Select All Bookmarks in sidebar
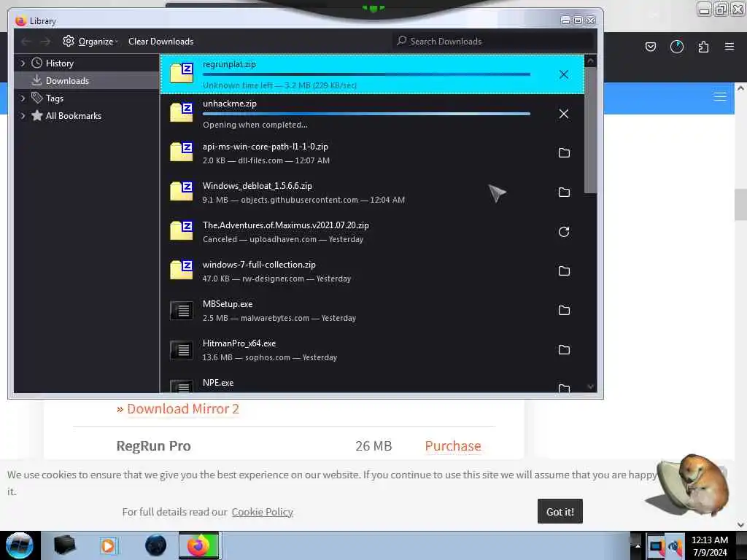 point(87,116)
